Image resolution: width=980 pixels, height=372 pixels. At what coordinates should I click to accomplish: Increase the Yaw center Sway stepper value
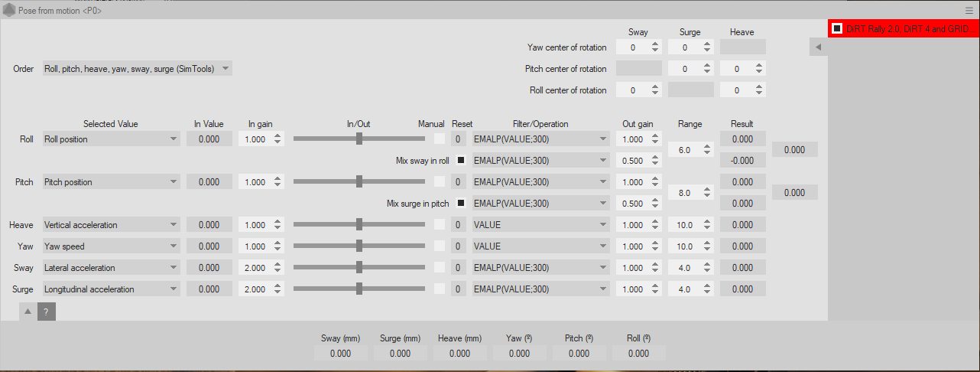[655, 44]
